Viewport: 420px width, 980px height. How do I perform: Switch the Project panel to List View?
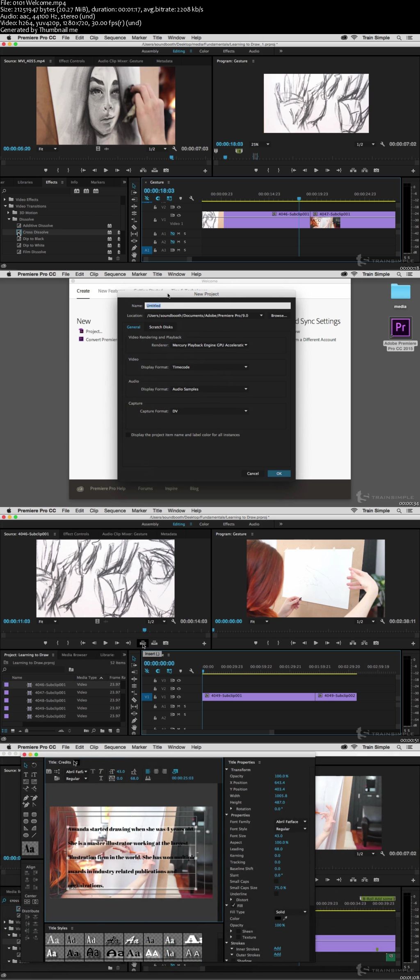click(x=5, y=731)
